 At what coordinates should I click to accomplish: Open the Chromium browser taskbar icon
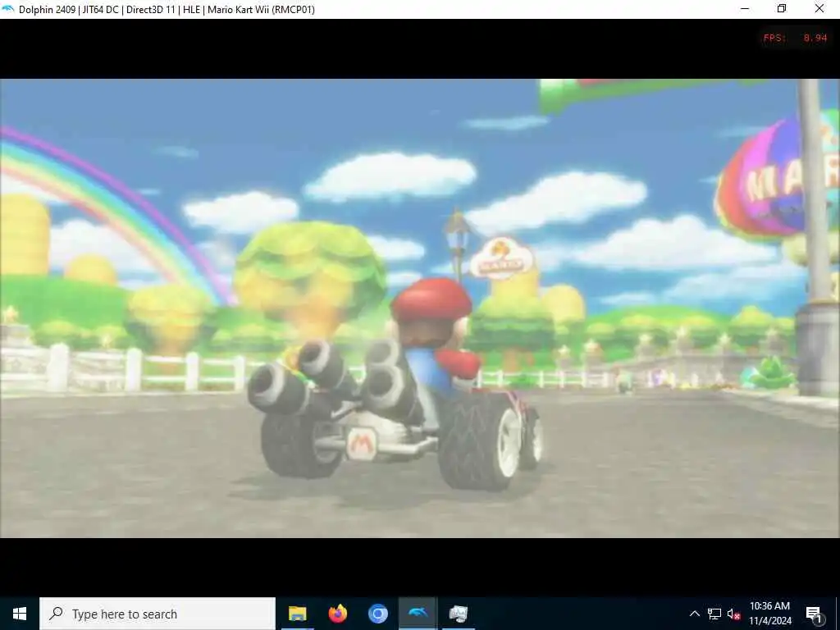pos(377,614)
